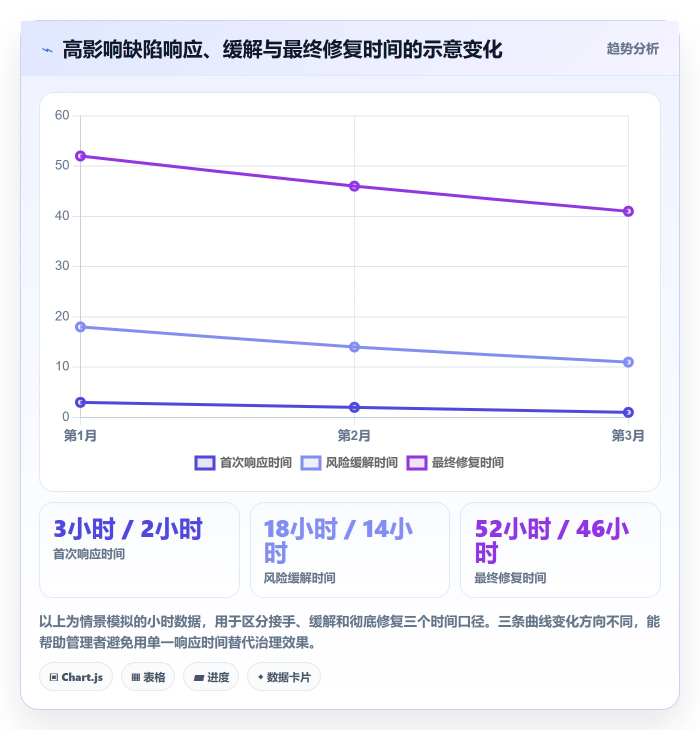
Task: Click the 20 y-axis tick label
Action: click(x=62, y=316)
